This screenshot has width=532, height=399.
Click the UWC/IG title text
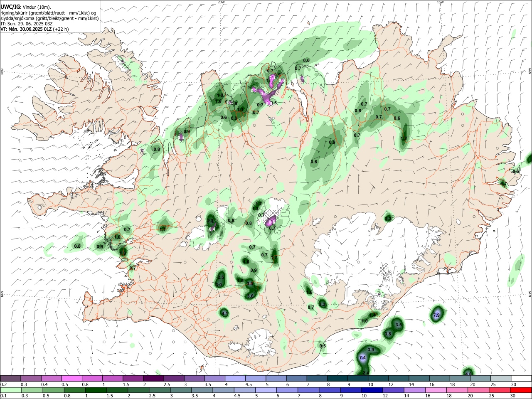point(10,6)
